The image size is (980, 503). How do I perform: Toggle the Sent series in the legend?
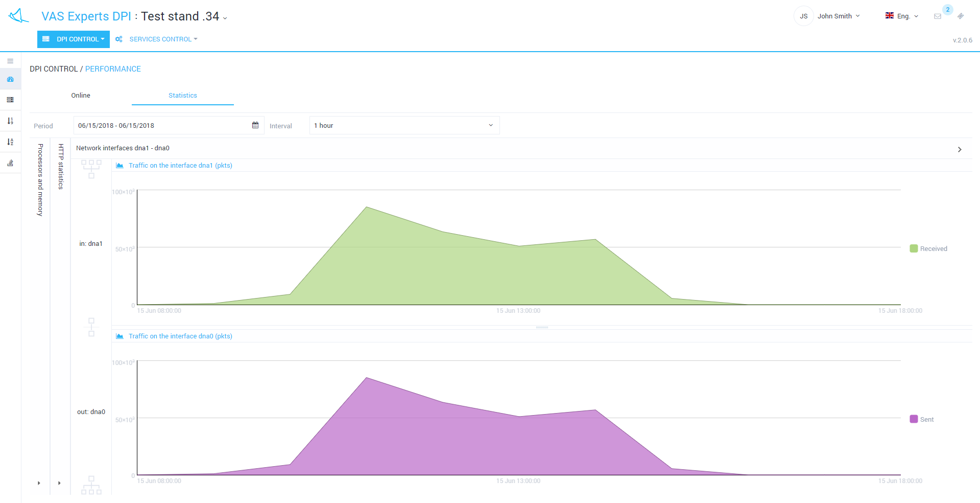(x=921, y=420)
